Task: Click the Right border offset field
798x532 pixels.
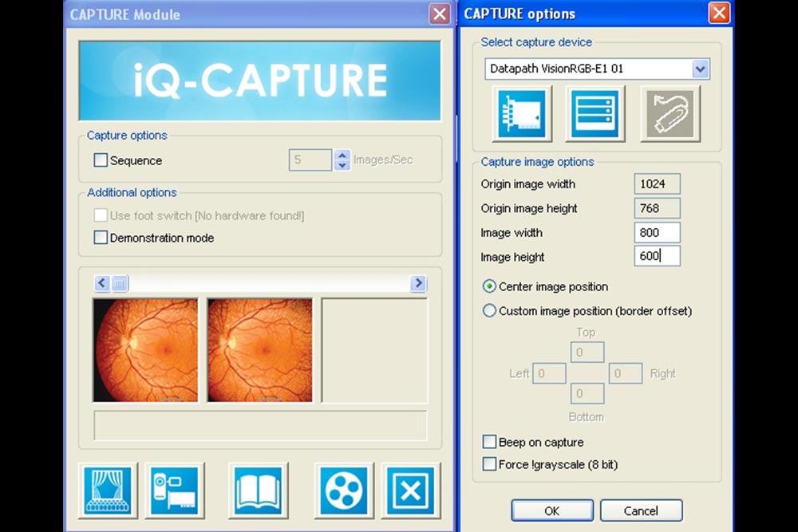Action: pyautogui.click(x=626, y=373)
